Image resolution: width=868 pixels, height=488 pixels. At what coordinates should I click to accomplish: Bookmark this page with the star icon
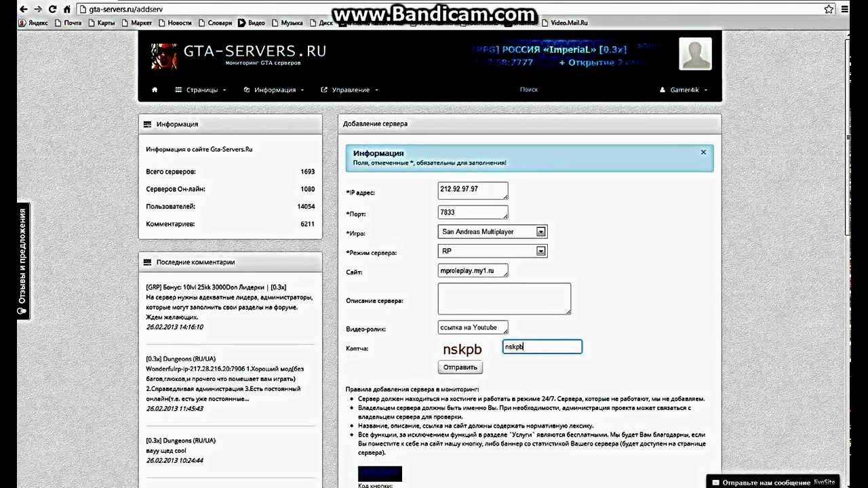tap(829, 9)
